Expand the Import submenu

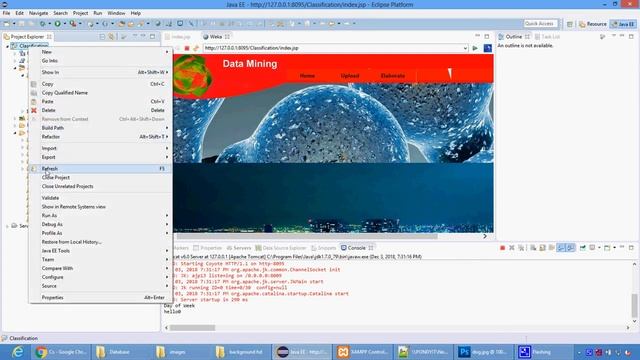100,148
